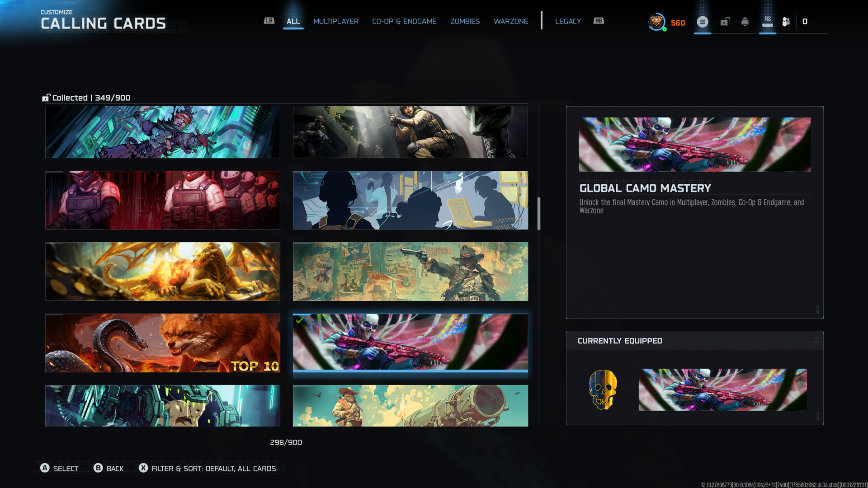Switch to the MULTIPLAYER tab
This screenshot has height=488, width=868.
336,21
